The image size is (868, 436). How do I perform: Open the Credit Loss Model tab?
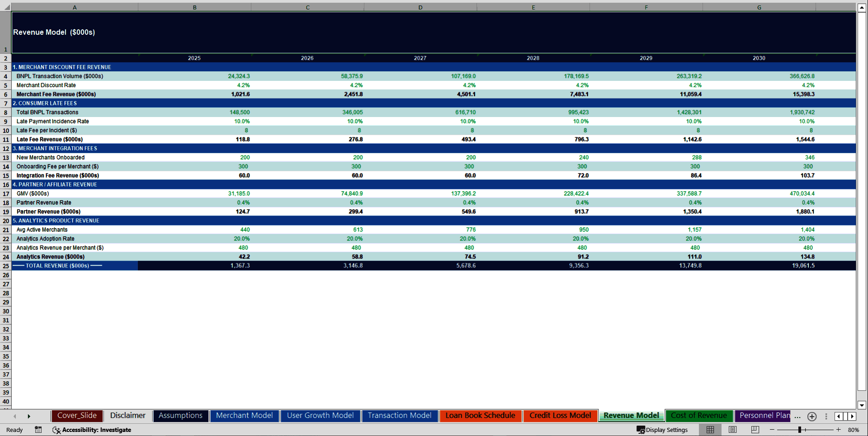click(x=560, y=415)
